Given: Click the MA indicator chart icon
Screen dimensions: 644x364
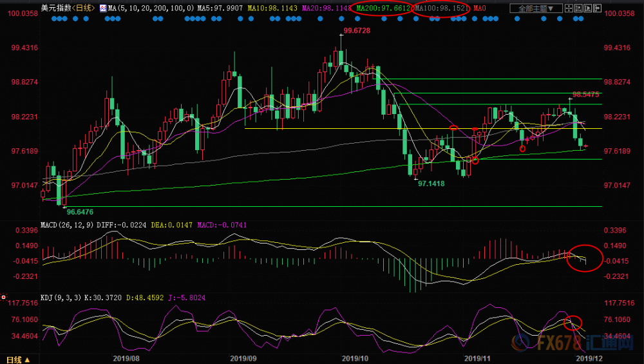Looking at the screenshot, I should coord(103,8).
